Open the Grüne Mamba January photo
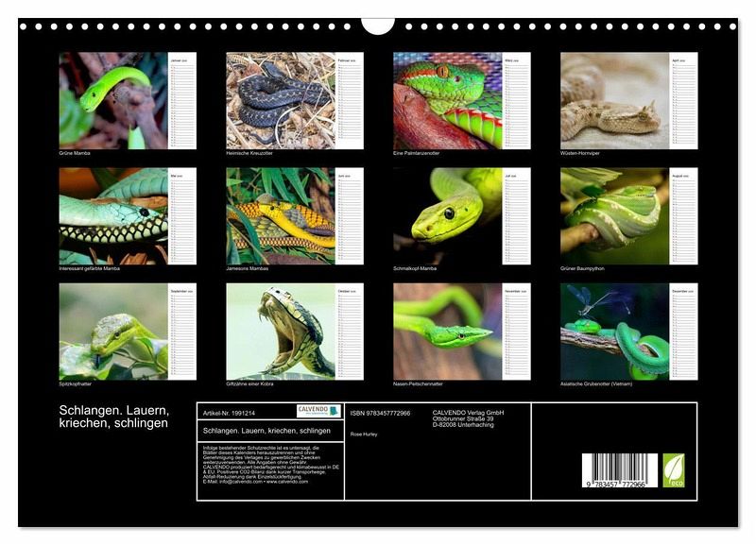The height and width of the screenshot is (545, 756). tap(113, 100)
